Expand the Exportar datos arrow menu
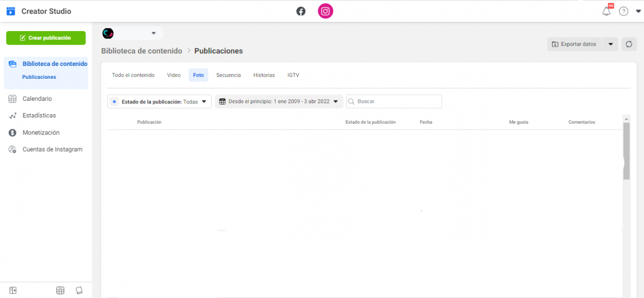The width and height of the screenshot is (644, 298). click(610, 44)
